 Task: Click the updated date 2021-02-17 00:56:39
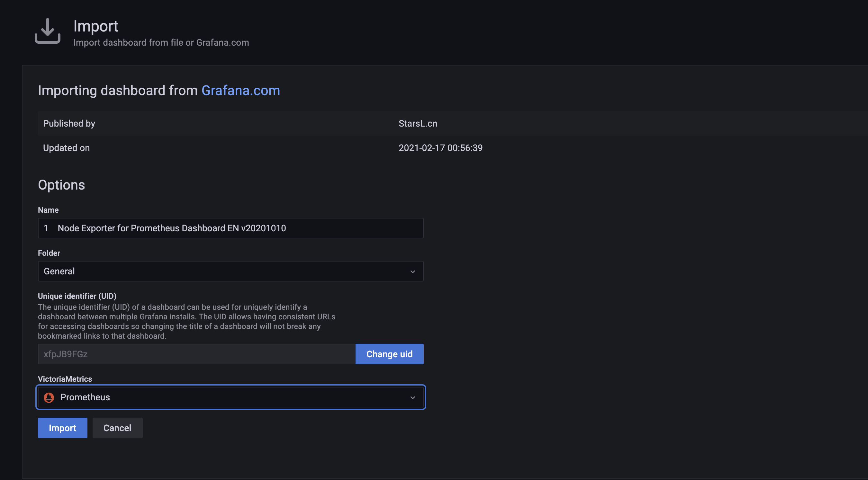440,148
